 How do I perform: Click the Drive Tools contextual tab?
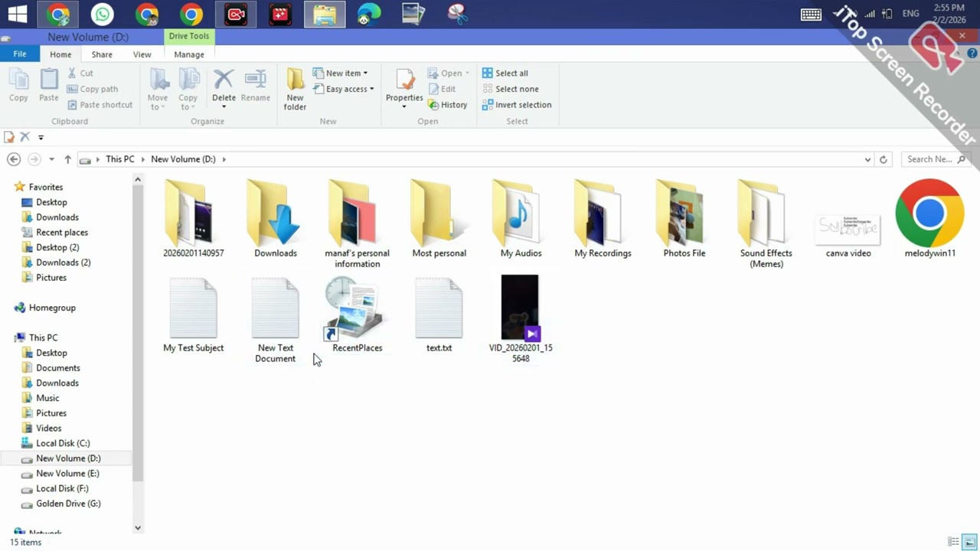pos(189,36)
